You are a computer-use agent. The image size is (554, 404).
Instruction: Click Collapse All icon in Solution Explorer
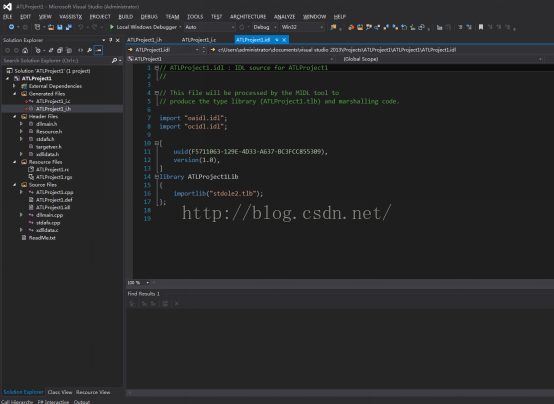click(x=60, y=50)
